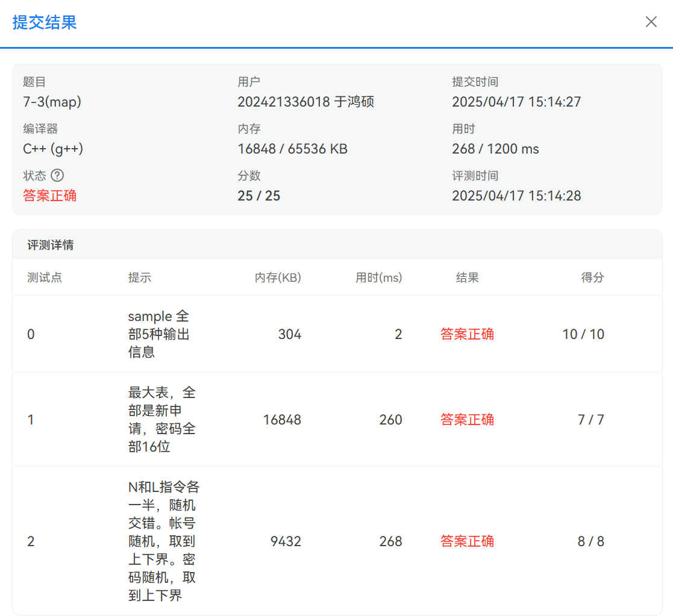This screenshot has height=616, width=673.
Task: Click the overall 答案正确 status in summary
Action: [x=49, y=196]
